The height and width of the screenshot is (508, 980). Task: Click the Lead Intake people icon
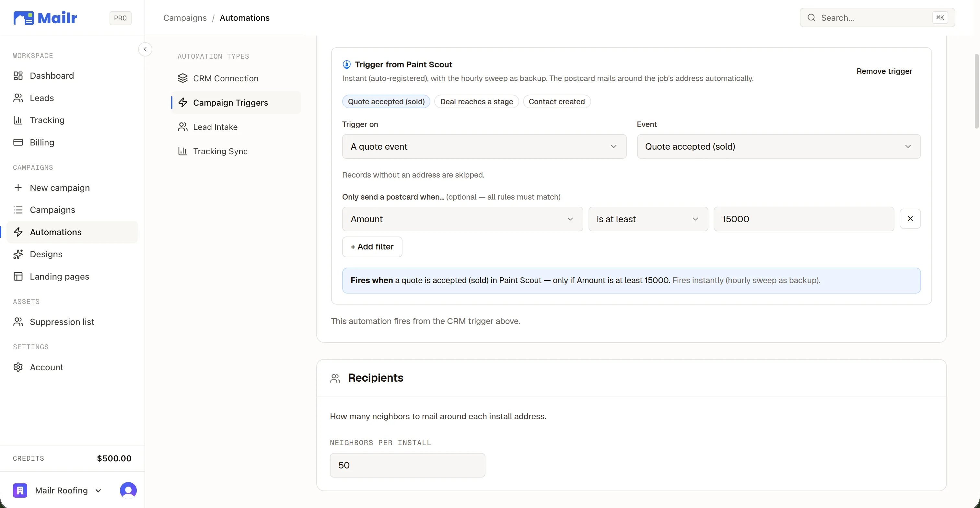(182, 127)
